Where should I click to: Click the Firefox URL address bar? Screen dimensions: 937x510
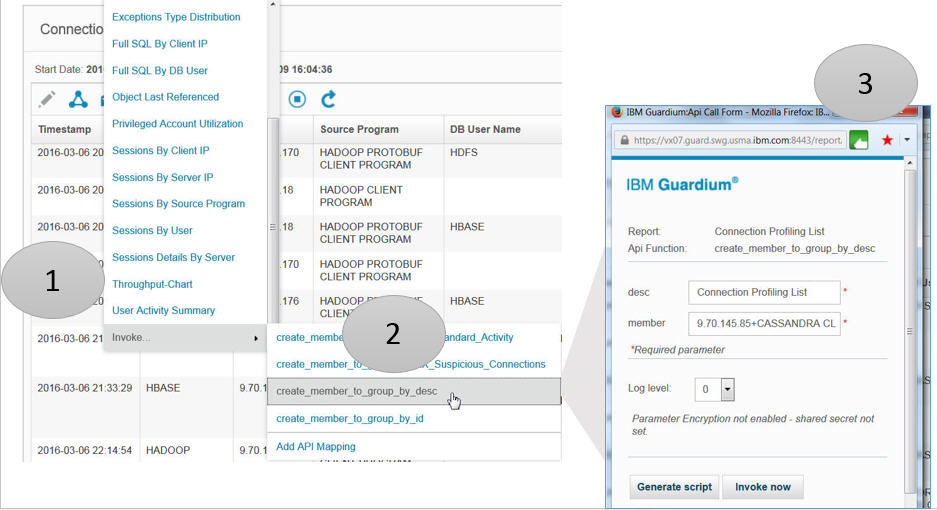tap(730, 141)
